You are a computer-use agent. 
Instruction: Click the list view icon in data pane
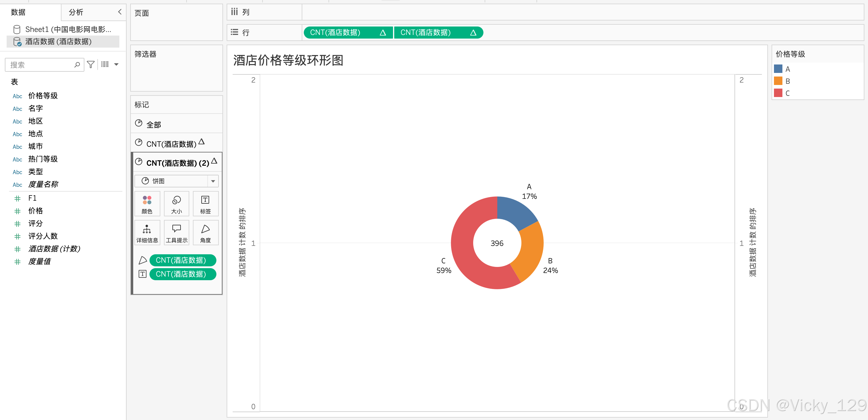pyautogui.click(x=105, y=64)
